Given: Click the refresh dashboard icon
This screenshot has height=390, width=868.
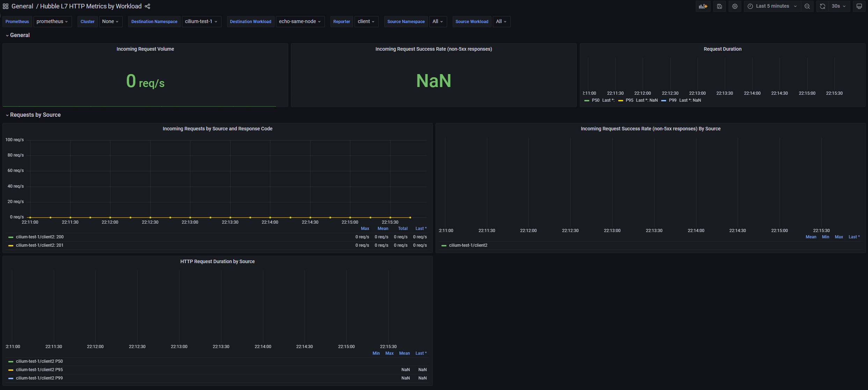Looking at the screenshot, I should [823, 6].
